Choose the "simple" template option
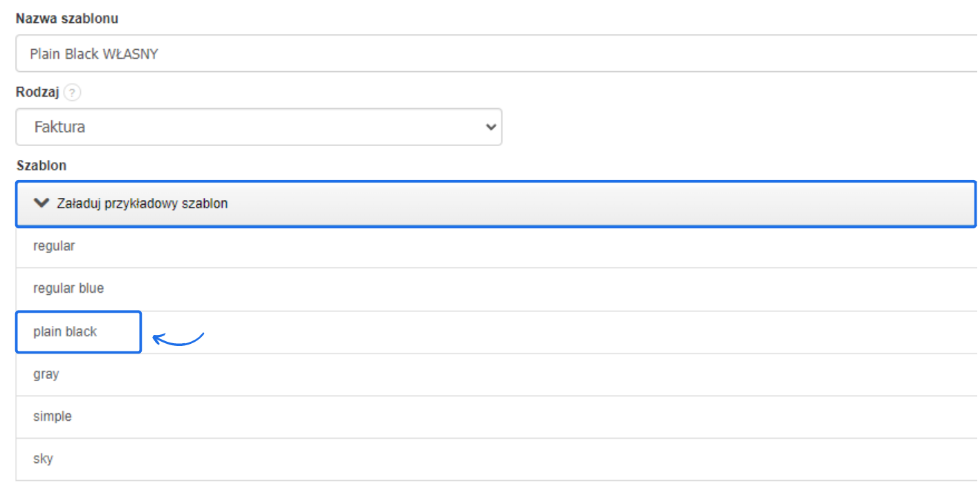 point(53,417)
